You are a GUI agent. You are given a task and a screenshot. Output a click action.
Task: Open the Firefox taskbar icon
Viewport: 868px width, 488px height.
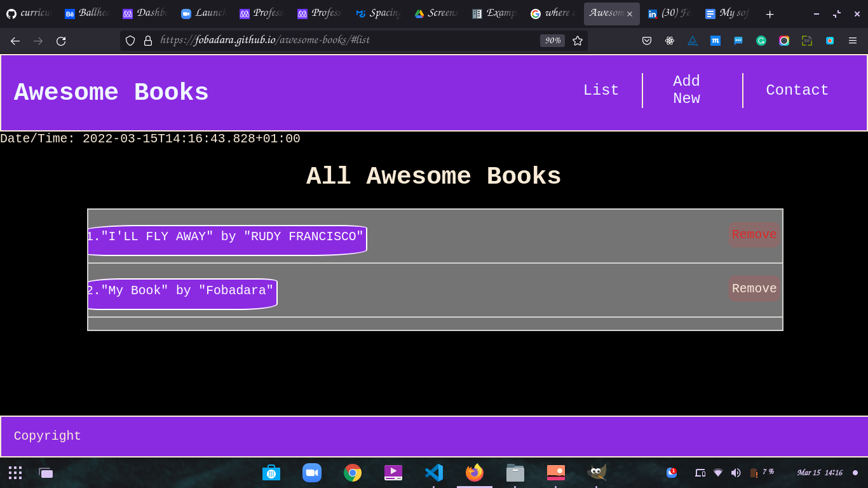click(475, 473)
